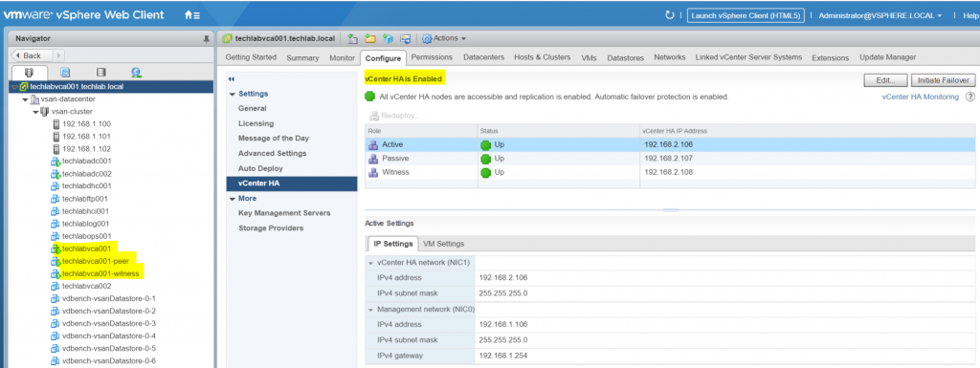The height and width of the screenshot is (368, 980).
Task: Select the Passive node row
Action: (669, 159)
